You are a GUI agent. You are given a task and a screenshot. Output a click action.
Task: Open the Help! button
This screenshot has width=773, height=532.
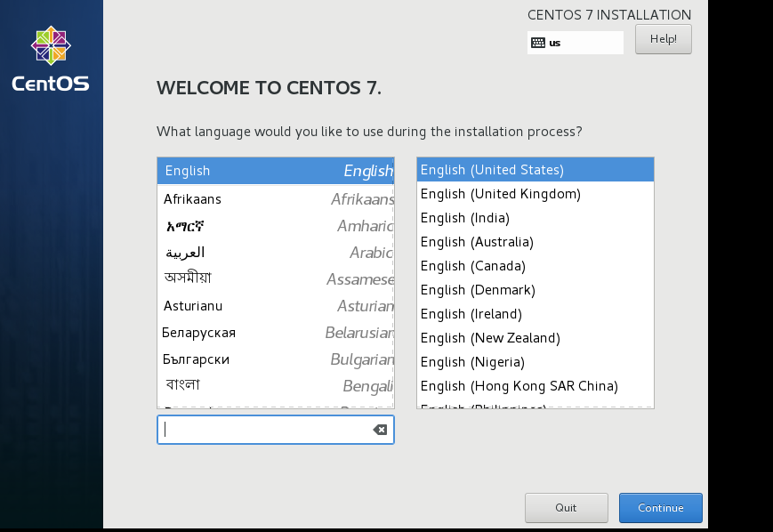coord(663,39)
